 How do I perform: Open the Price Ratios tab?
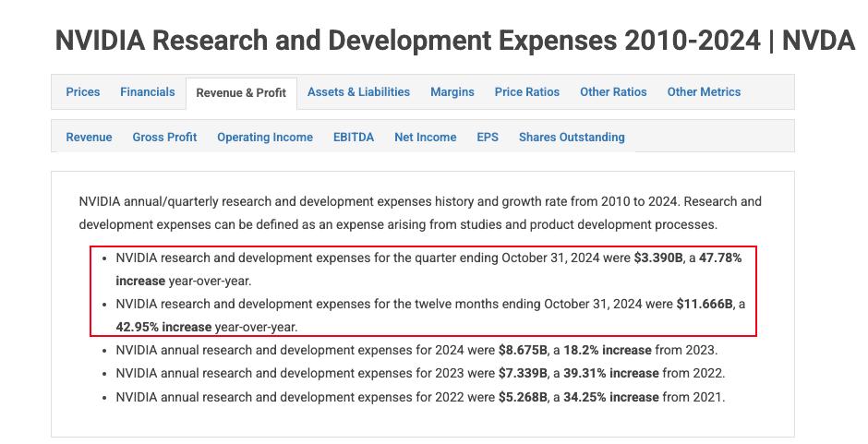tap(527, 92)
